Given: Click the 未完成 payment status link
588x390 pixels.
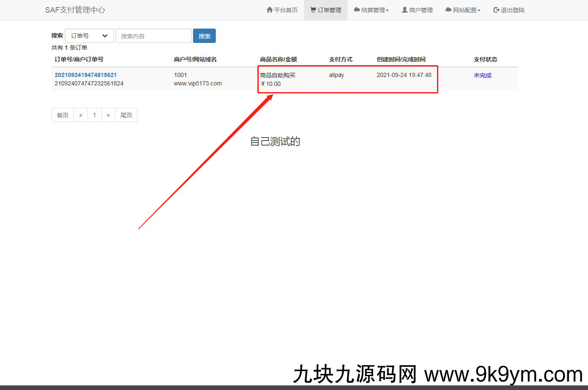Looking at the screenshot, I should 482,75.
